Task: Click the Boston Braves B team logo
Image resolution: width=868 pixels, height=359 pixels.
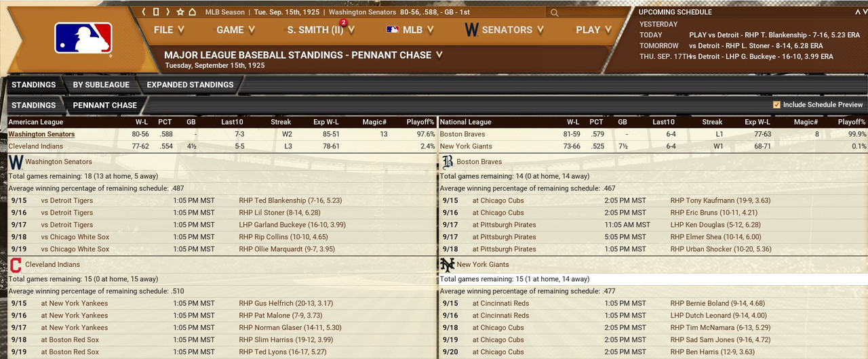Action: [x=448, y=162]
